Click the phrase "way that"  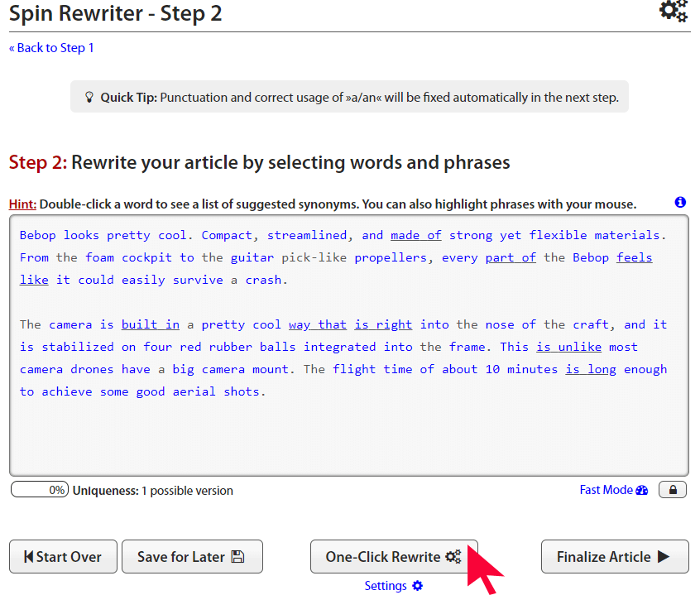tap(318, 324)
